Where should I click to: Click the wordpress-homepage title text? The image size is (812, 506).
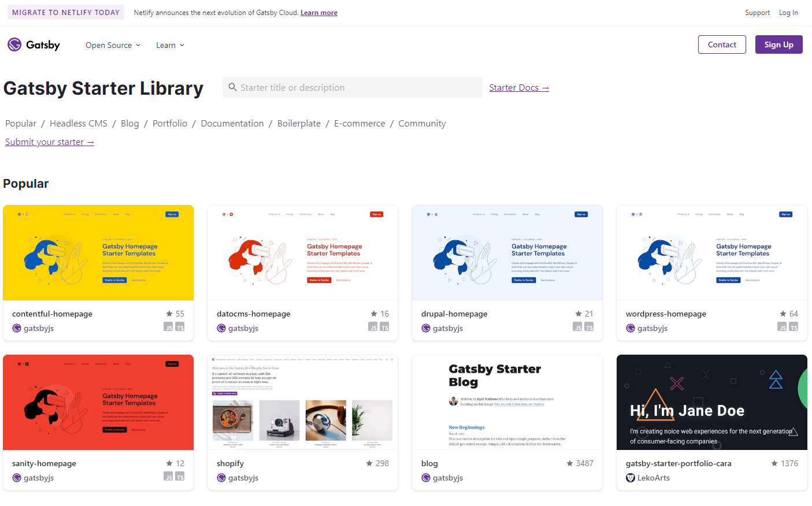click(666, 314)
